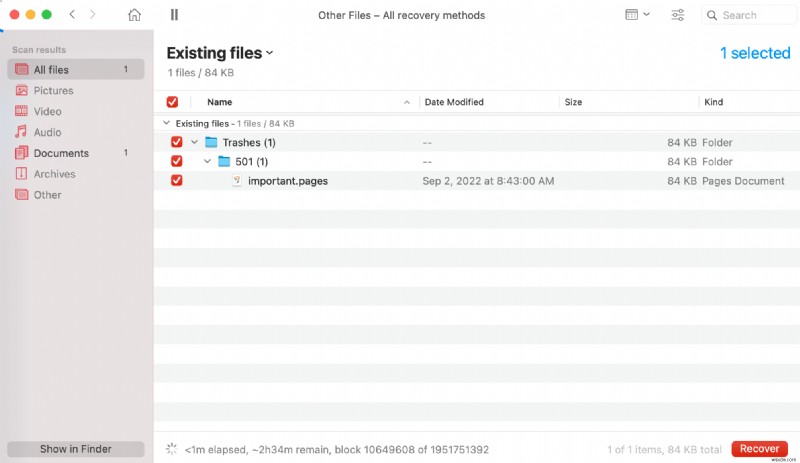Open the Existing files dropdown heading
This screenshot has width=800, height=463.
(x=220, y=53)
